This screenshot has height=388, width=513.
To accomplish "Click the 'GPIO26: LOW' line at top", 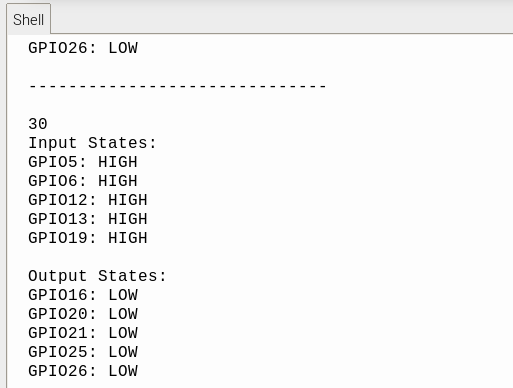I will coord(83,48).
